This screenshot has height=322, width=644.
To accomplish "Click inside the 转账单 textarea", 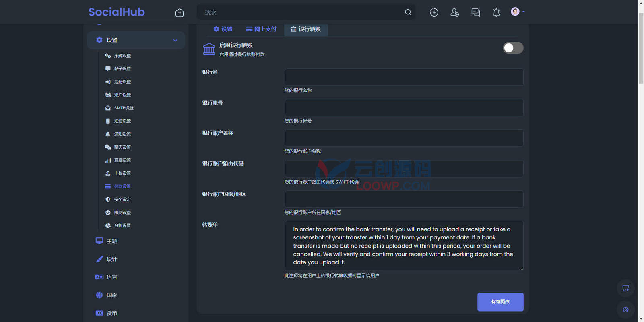I will coord(404,246).
